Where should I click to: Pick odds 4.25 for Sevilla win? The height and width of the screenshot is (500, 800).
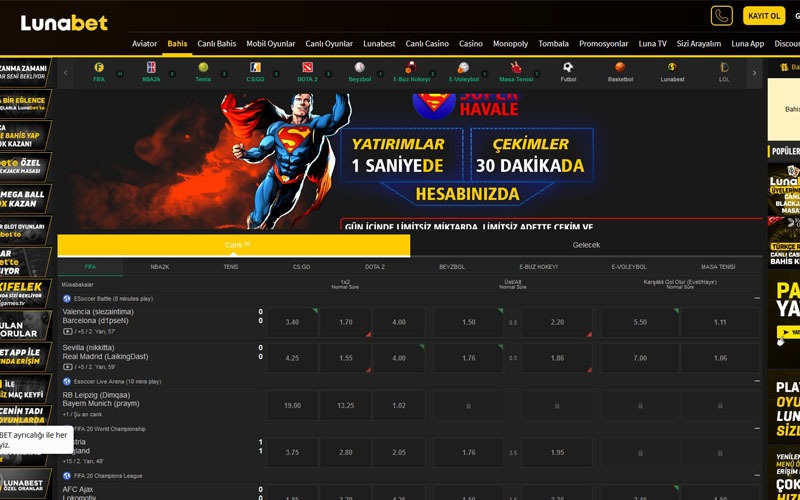pos(292,358)
